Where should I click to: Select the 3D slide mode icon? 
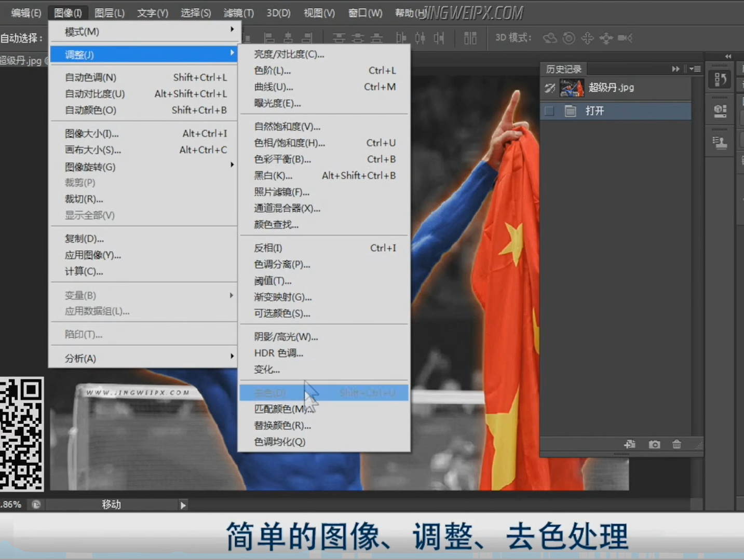coord(606,38)
